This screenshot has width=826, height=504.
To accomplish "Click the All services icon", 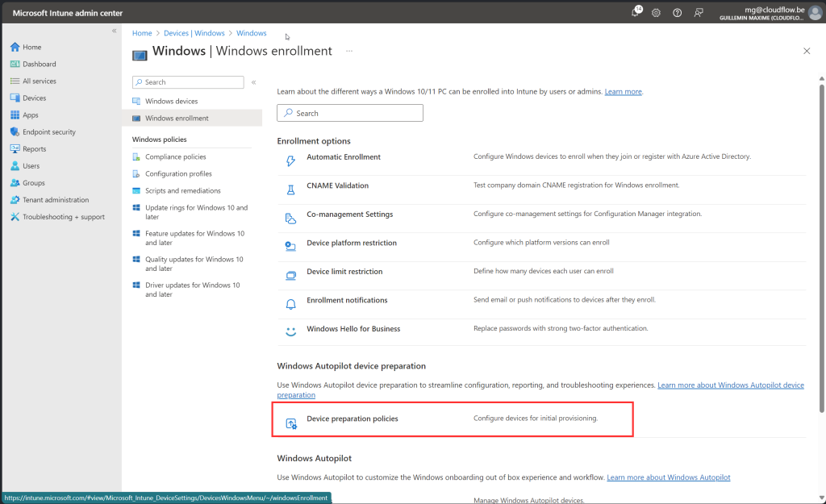I will 15,81.
